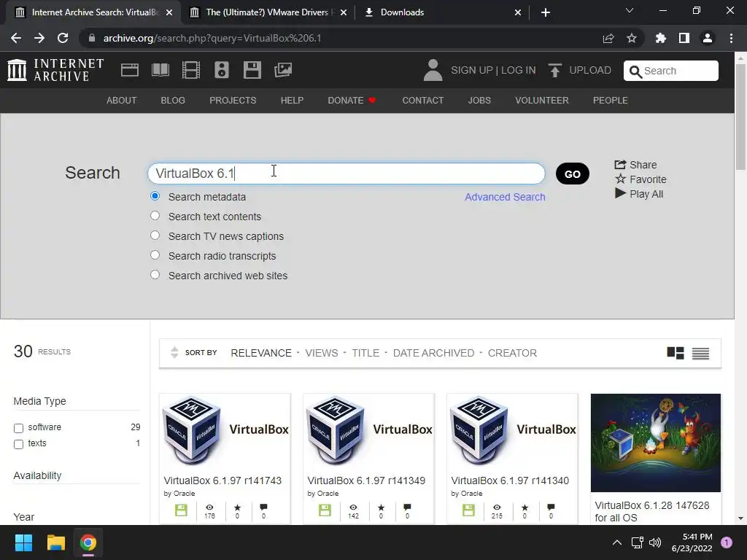747x560 pixels.
Task: Sort results by CREATOR
Action: (512, 353)
